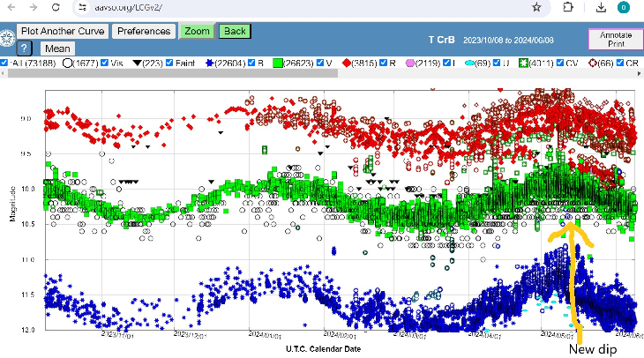The image size is (644, 358).
Task: Reload the page with refresh icon
Action: [x=55, y=7]
